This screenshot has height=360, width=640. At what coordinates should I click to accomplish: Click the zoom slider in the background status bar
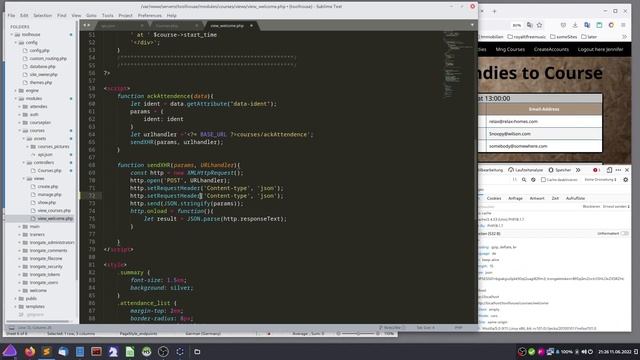358,334
